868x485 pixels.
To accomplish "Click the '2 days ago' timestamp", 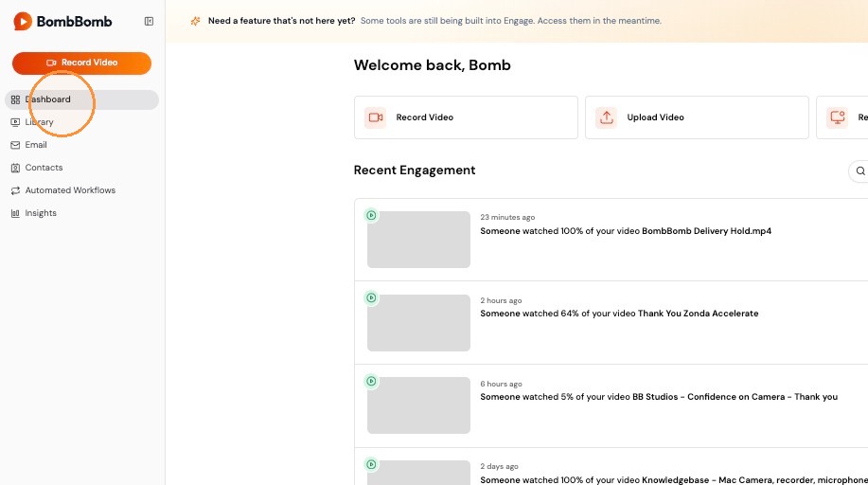I will [500, 467].
